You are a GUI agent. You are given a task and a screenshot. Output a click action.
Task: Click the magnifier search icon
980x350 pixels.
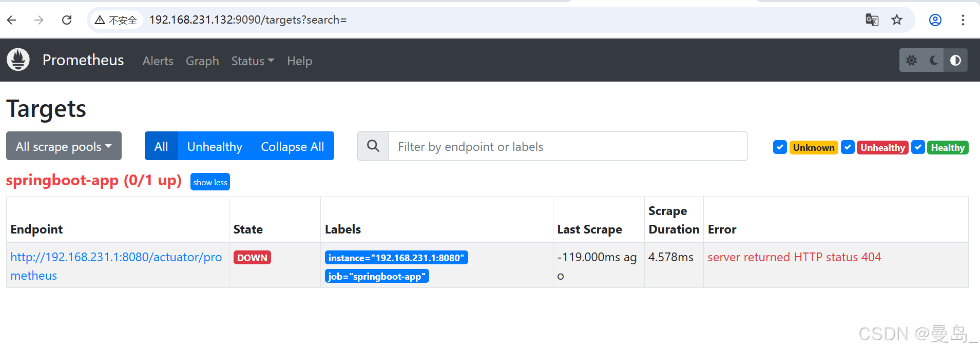pos(373,146)
